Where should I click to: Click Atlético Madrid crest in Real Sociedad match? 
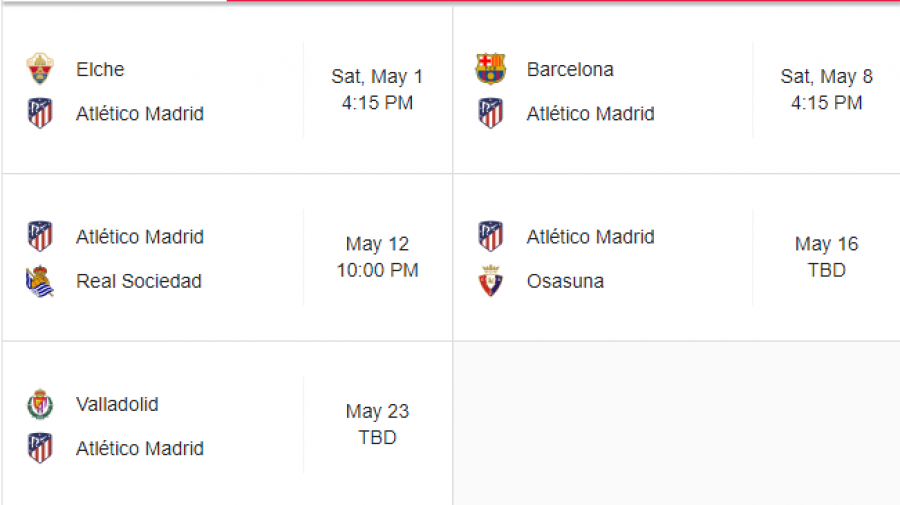point(40,236)
